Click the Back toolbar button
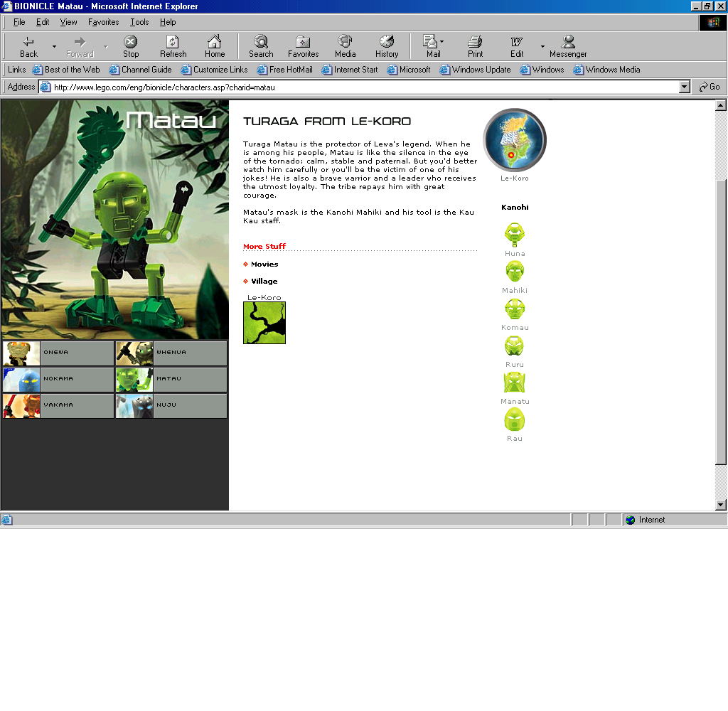Viewport: 728px width, 711px height. click(x=28, y=46)
